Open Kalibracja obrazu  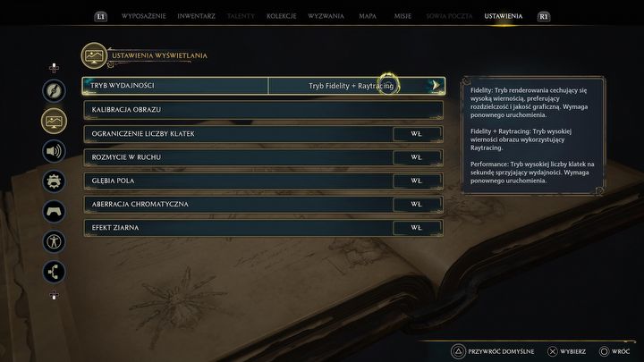(x=263, y=110)
